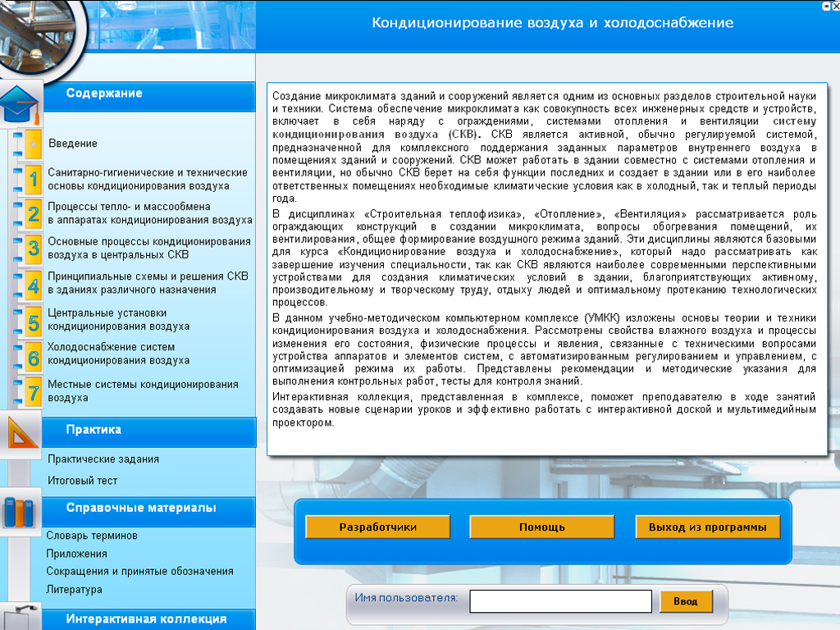Click the Ввод button

point(686,601)
